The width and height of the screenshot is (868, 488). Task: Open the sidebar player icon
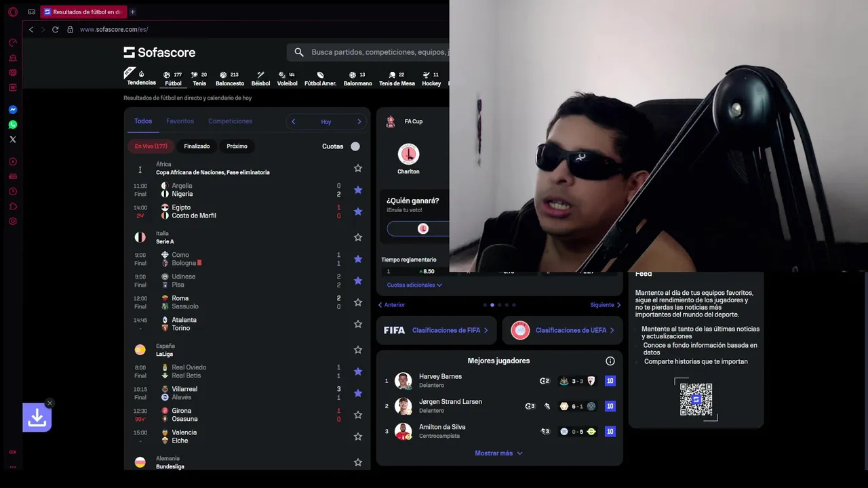tap(12, 162)
